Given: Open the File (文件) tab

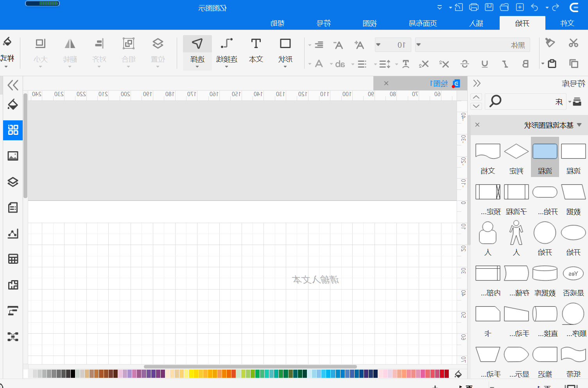Looking at the screenshot, I should 567,23.
